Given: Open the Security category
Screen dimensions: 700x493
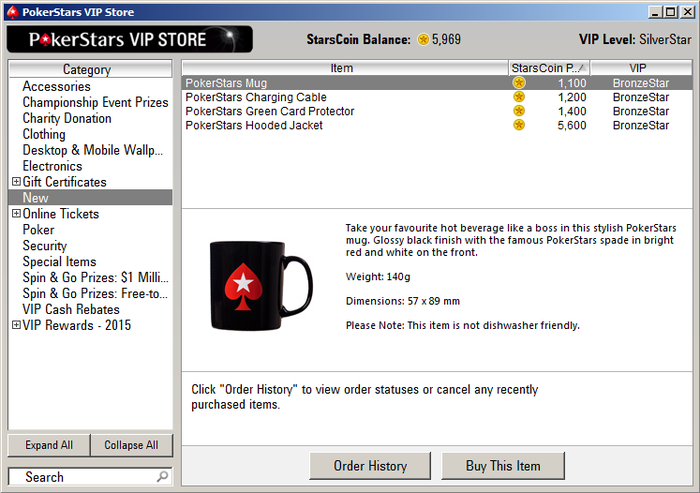Looking at the screenshot, I should click(x=45, y=246).
